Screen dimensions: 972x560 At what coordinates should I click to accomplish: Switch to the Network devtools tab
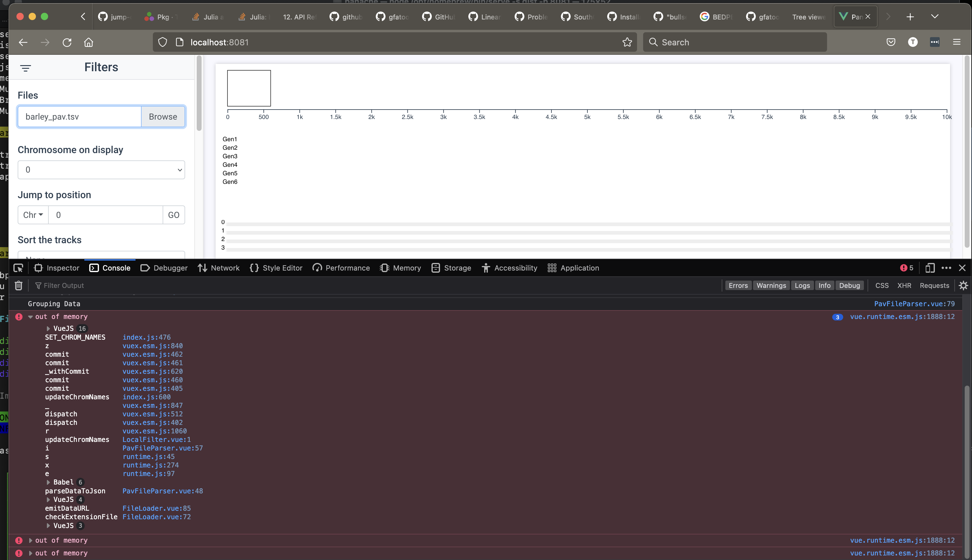[x=219, y=268]
